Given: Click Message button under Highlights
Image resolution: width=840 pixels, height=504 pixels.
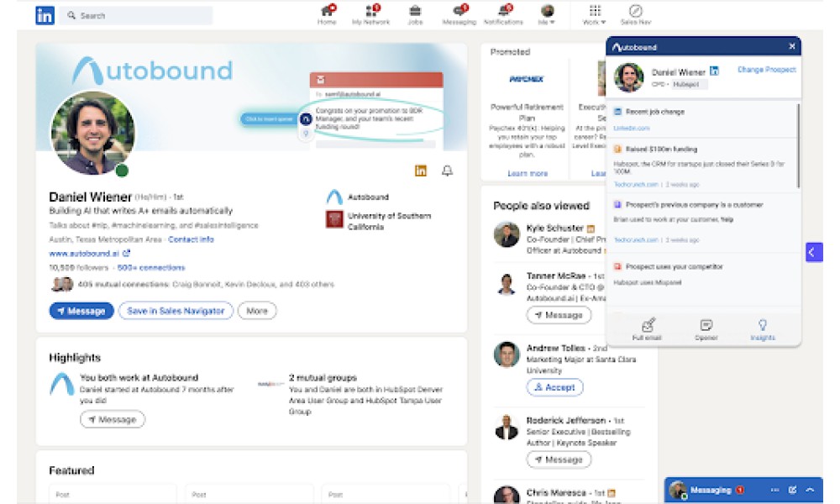Looking at the screenshot, I should click(x=113, y=419).
